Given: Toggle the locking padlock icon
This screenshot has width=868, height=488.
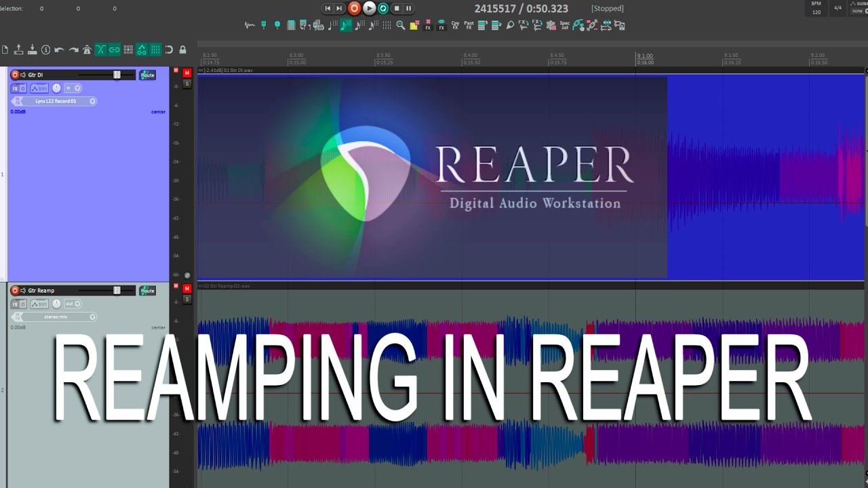Looking at the screenshot, I should [x=183, y=49].
